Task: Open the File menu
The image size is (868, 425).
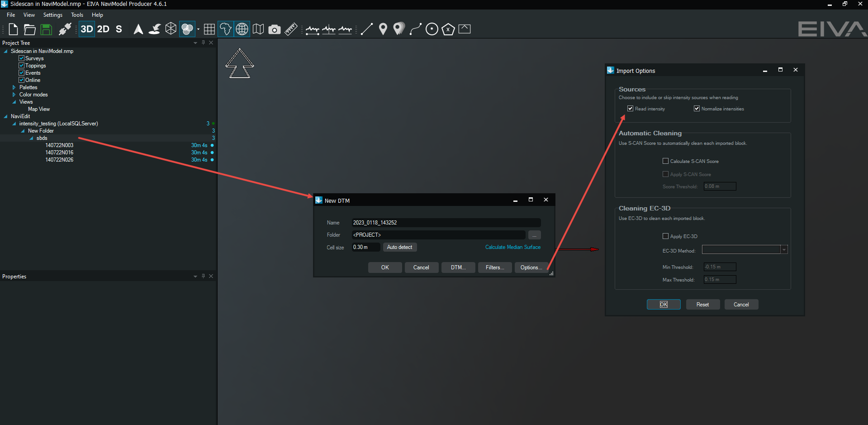Action: tap(11, 15)
